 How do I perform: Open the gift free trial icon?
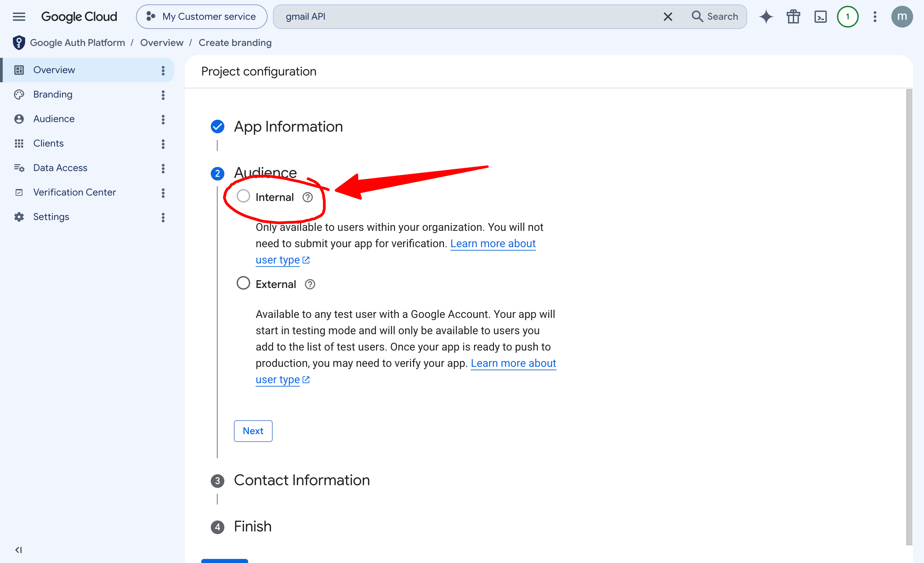[793, 17]
